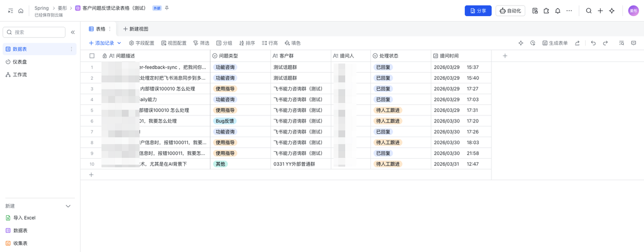Click the top-bar search magnifier icon
644x252 pixels.
(589, 11)
